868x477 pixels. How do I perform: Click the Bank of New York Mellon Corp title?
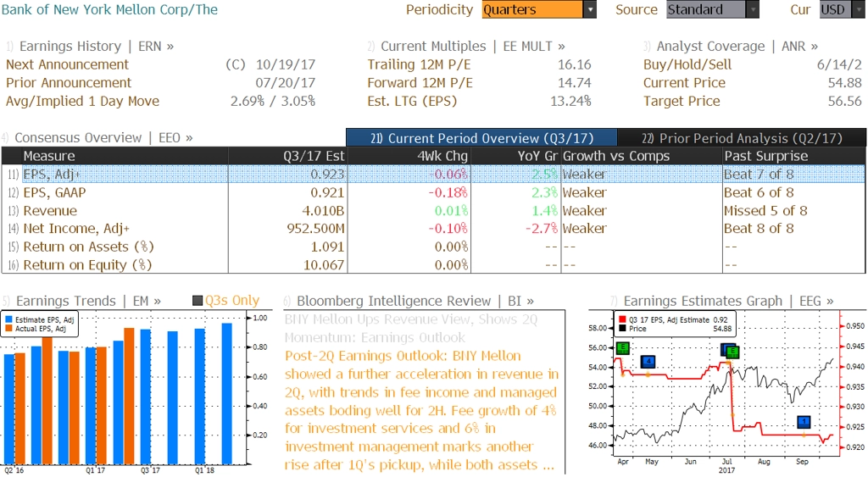109,9
